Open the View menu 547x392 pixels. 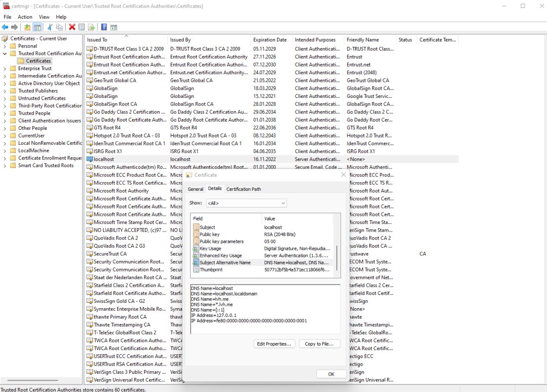(x=44, y=17)
